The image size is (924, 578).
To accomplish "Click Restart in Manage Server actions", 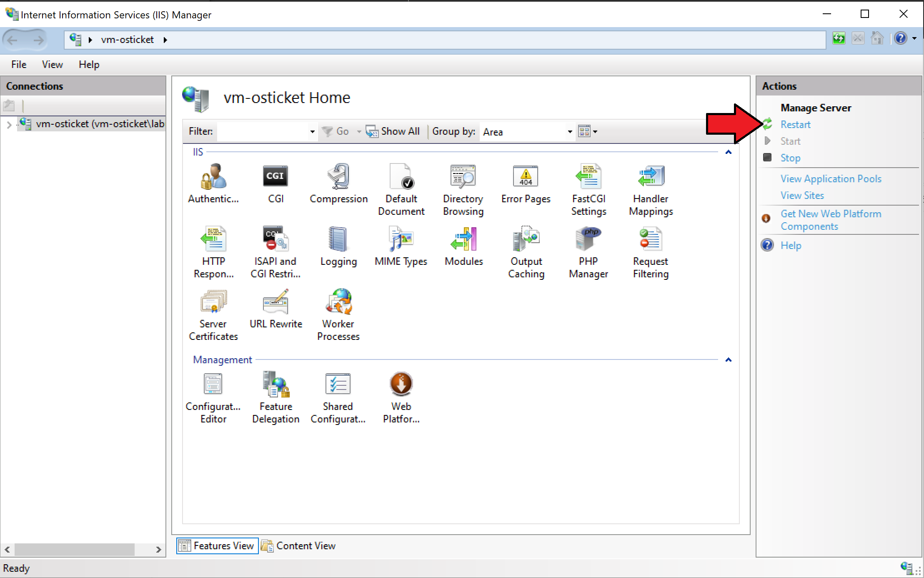I will point(795,125).
